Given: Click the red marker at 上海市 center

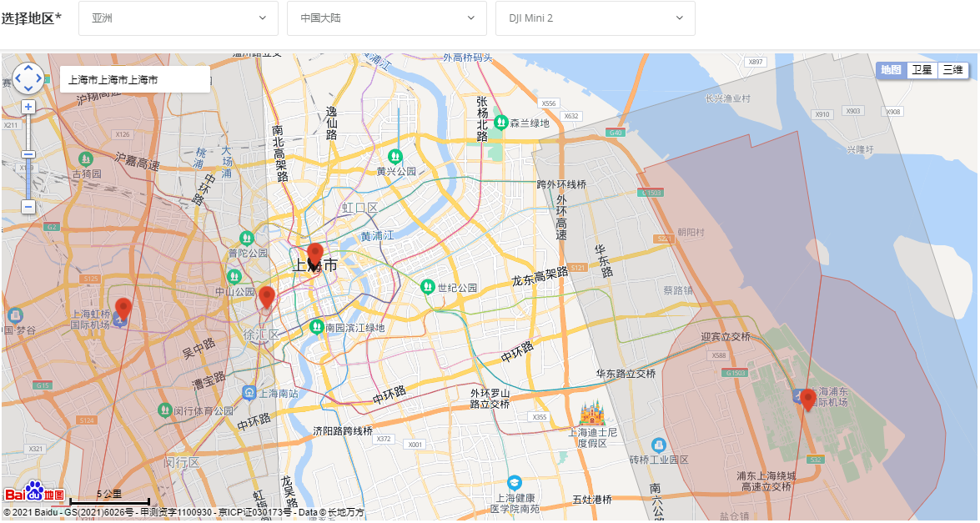Looking at the screenshot, I should [x=315, y=254].
